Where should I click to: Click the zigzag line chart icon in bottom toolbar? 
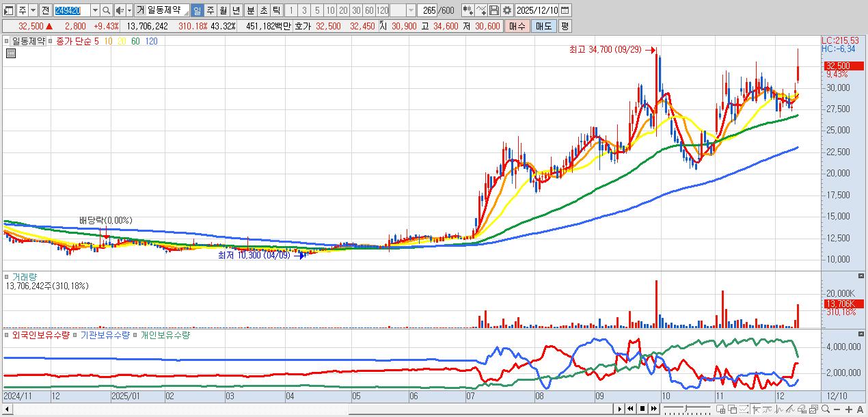779,409
